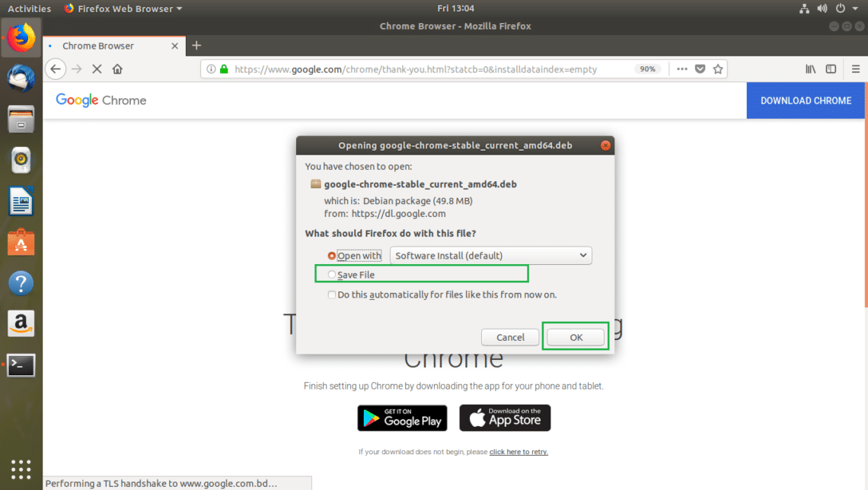Stop loading the current page
This screenshot has width=868, height=490.
(x=97, y=69)
